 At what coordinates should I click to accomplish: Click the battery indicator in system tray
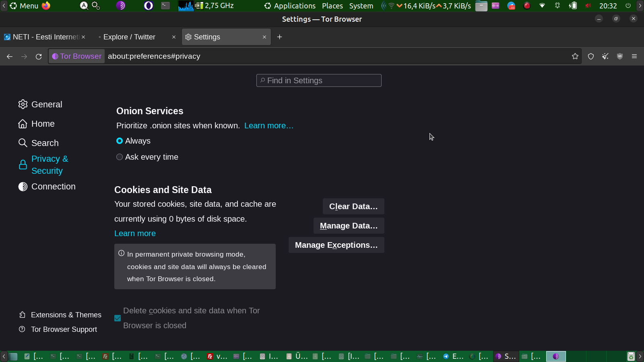[x=573, y=6]
